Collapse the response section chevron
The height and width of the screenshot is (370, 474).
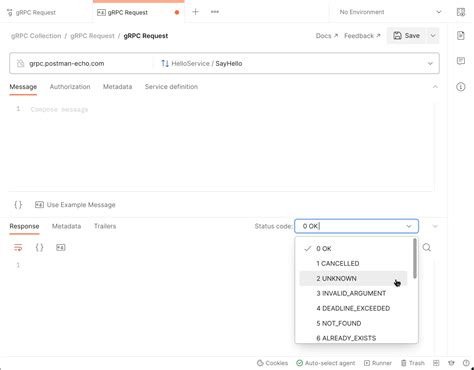[435, 226]
